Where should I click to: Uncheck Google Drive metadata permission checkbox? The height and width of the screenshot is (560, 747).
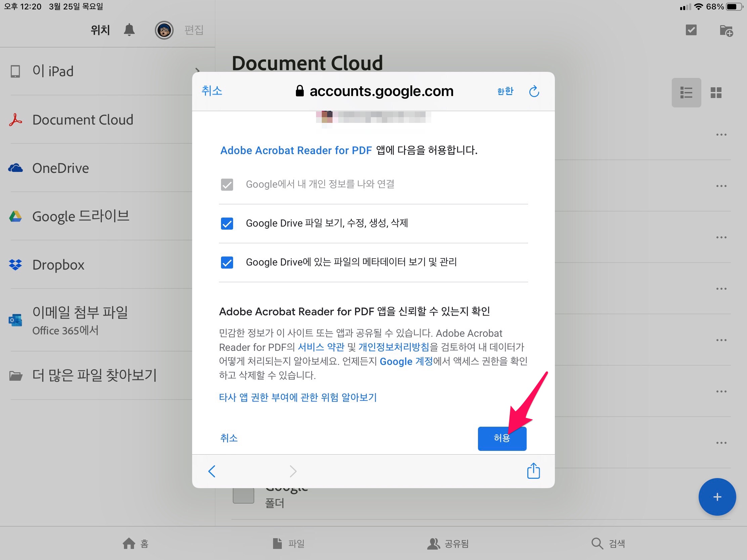click(x=227, y=262)
